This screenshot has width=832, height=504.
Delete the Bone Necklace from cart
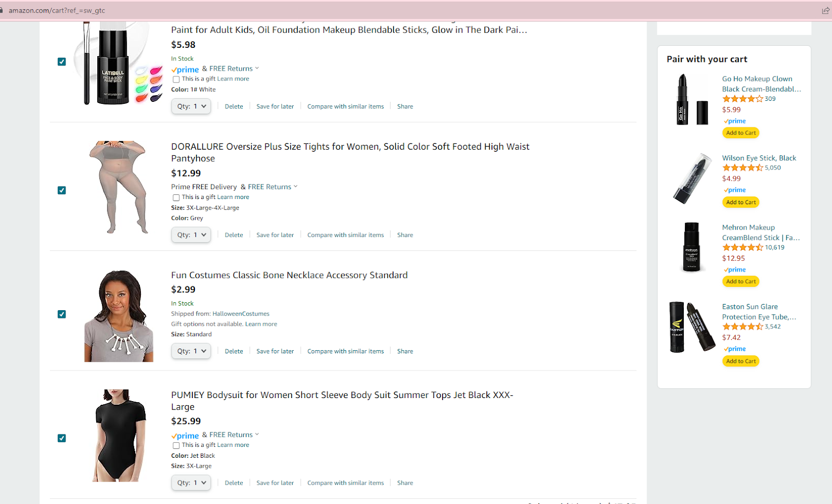(x=234, y=351)
